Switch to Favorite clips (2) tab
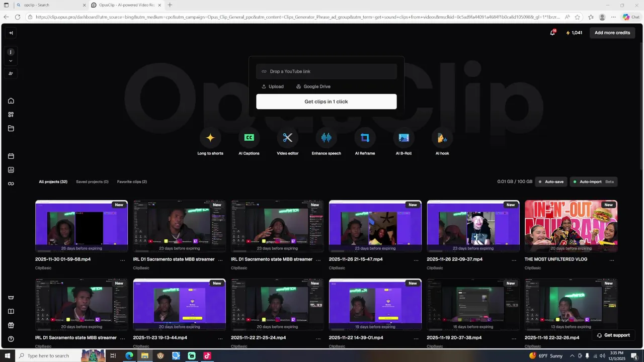 point(132,182)
